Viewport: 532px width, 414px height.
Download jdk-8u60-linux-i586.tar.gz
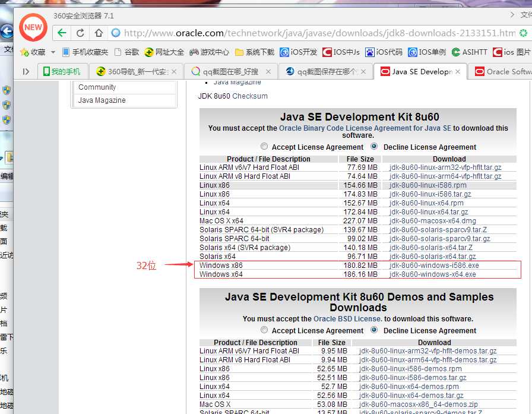coord(430,194)
